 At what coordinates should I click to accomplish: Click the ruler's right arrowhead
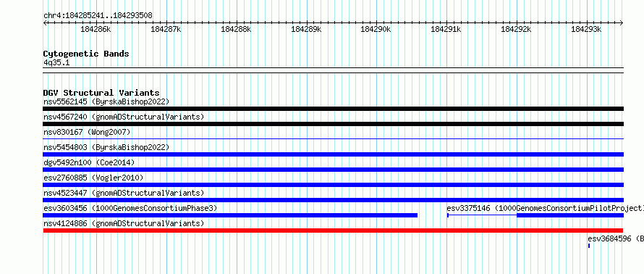pyautogui.click(x=622, y=22)
